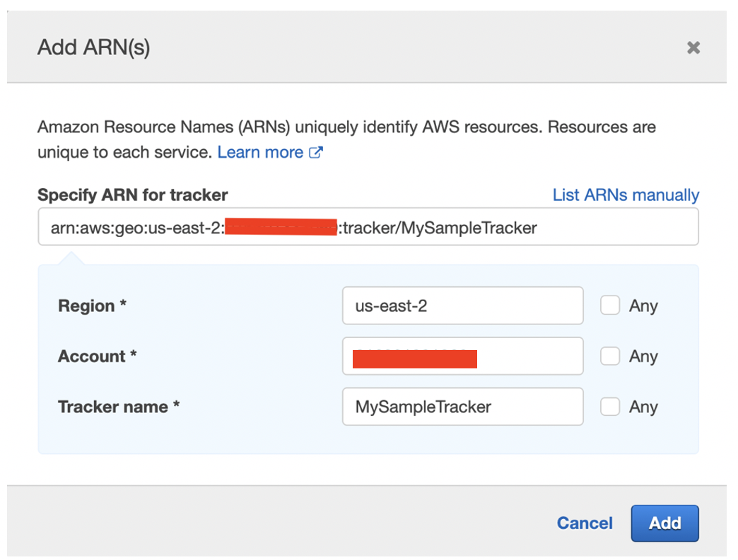Check the Any box for Region
Viewport: 738px width, 560px height.
pos(610,305)
